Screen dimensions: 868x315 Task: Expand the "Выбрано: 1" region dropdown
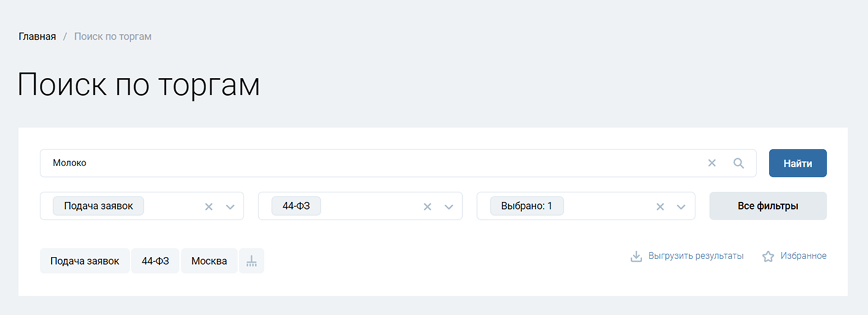(681, 207)
